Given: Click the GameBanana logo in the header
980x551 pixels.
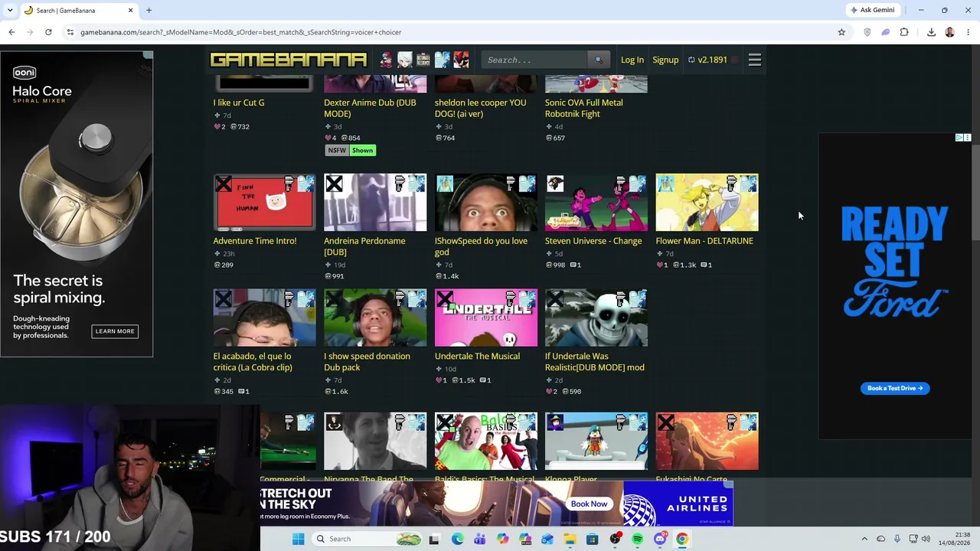Looking at the screenshot, I should tap(289, 60).
